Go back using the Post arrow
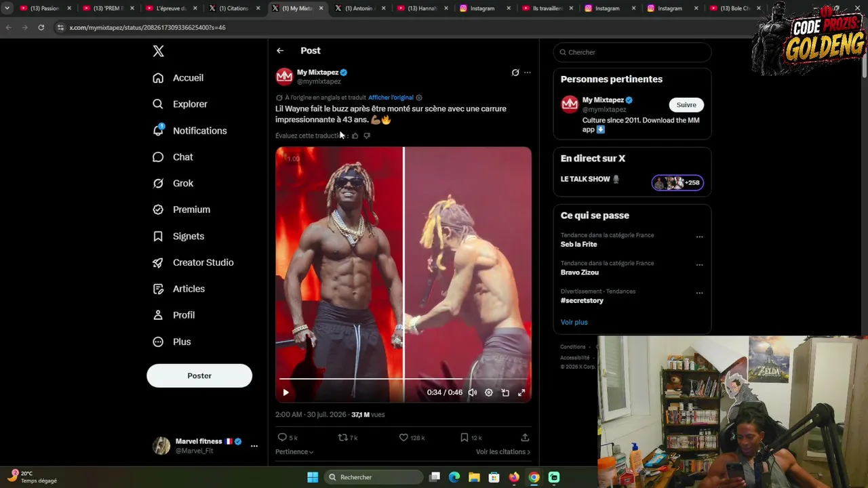The image size is (868, 488). tap(280, 51)
